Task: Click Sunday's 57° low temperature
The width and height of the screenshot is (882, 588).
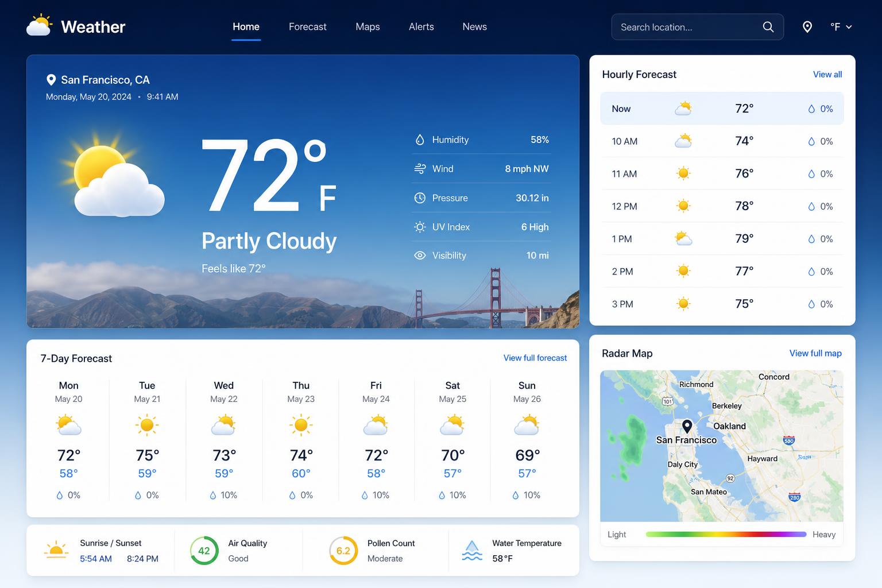Action: 527,474
